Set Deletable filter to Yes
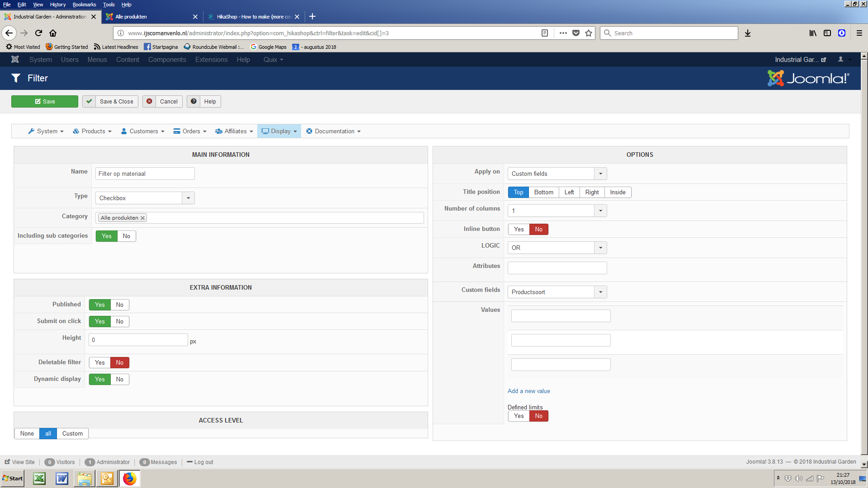 coord(99,362)
